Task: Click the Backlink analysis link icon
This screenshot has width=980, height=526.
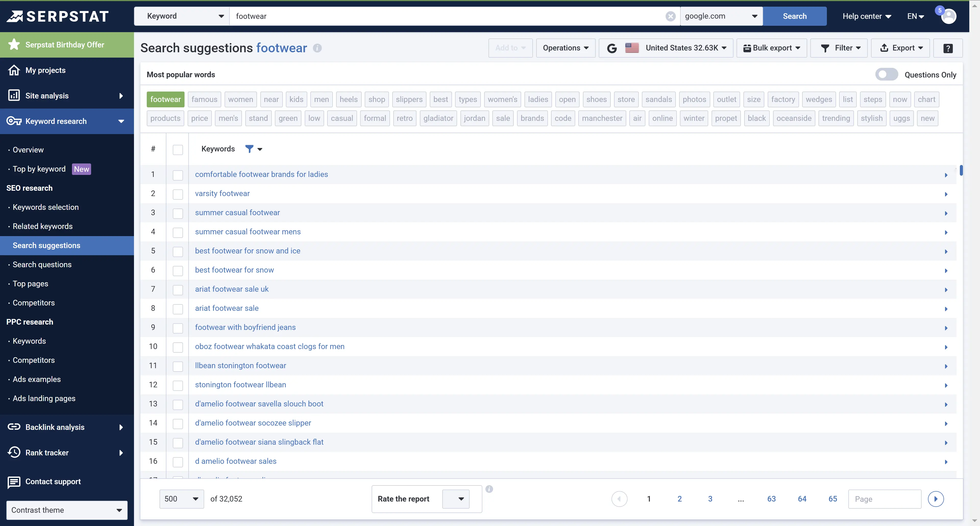Action: coord(14,427)
